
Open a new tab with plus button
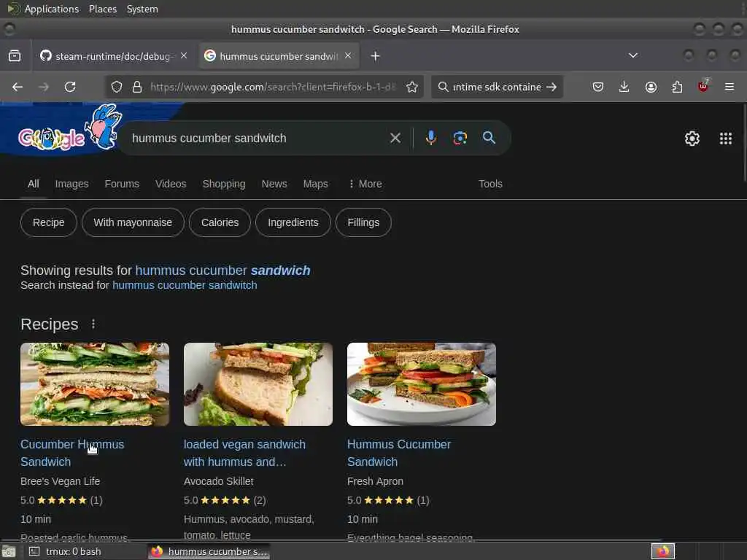[x=376, y=55]
